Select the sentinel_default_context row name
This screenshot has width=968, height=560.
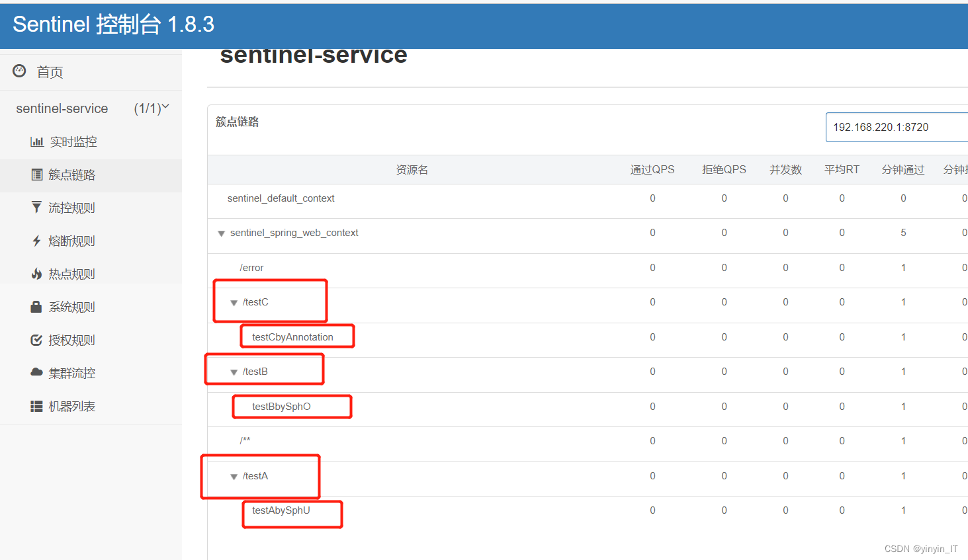(281, 198)
